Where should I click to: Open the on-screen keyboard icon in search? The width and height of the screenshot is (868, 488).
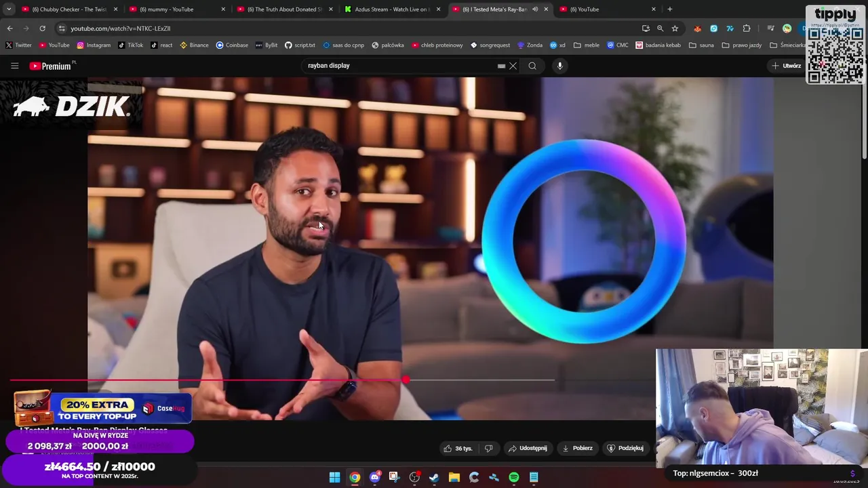click(501, 66)
